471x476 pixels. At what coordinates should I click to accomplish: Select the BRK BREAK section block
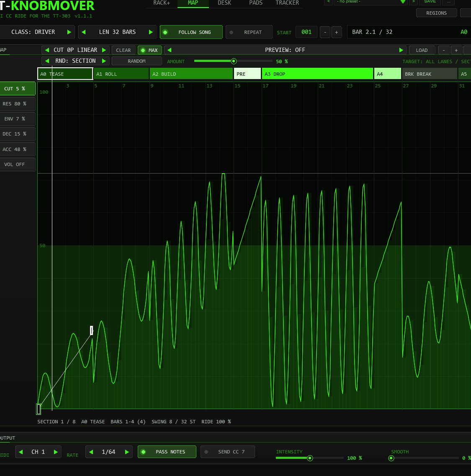430,74
